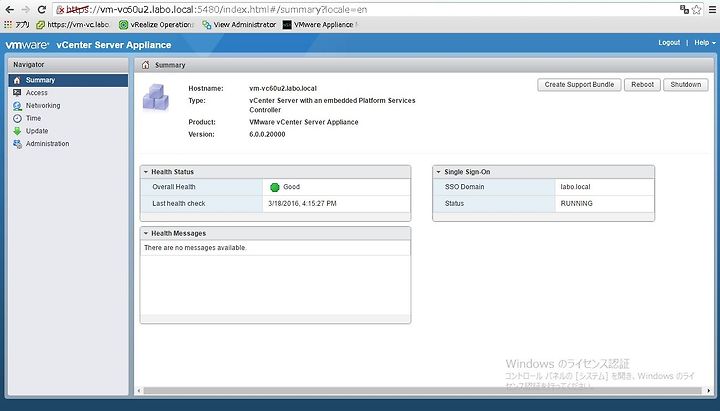Click version number 6.0.0.20000
Viewport: 720px width, 411px height.
click(267, 135)
